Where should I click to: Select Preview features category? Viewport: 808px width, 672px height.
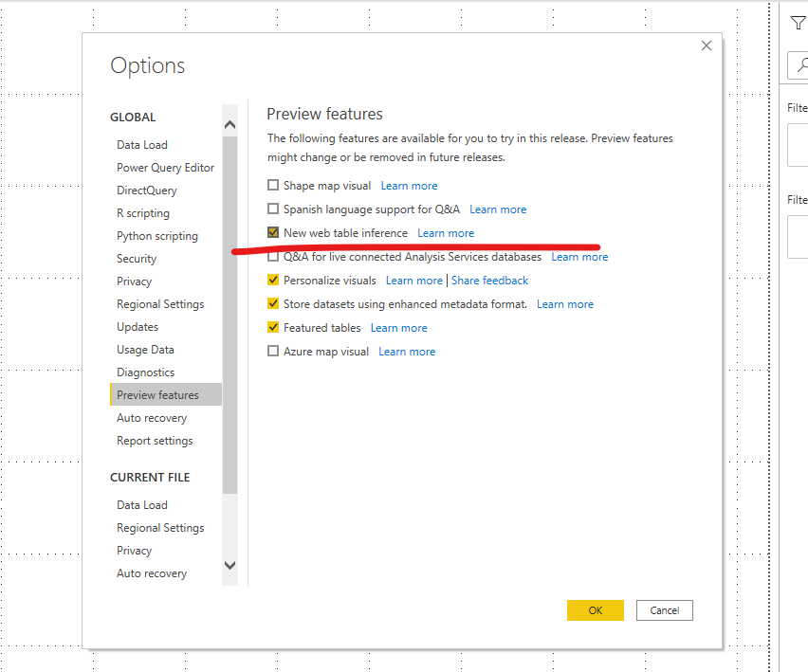pyautogui.click(x=166, y=394)
